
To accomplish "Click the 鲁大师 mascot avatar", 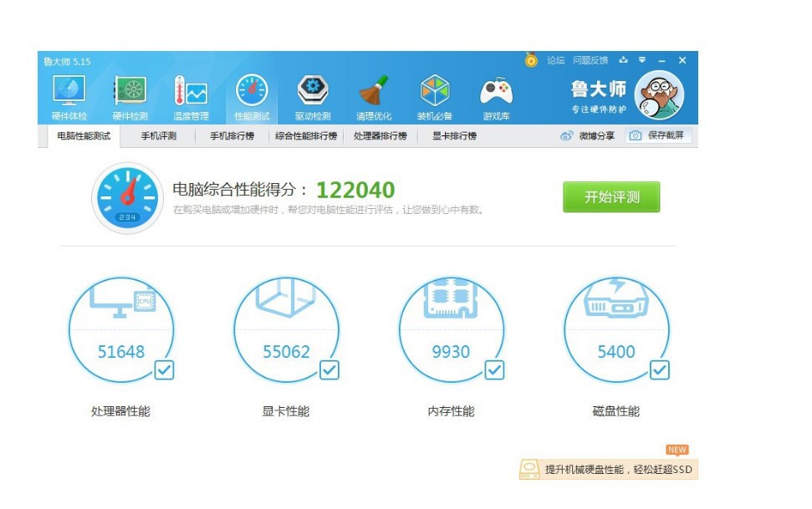I will (x=659, y=95).
